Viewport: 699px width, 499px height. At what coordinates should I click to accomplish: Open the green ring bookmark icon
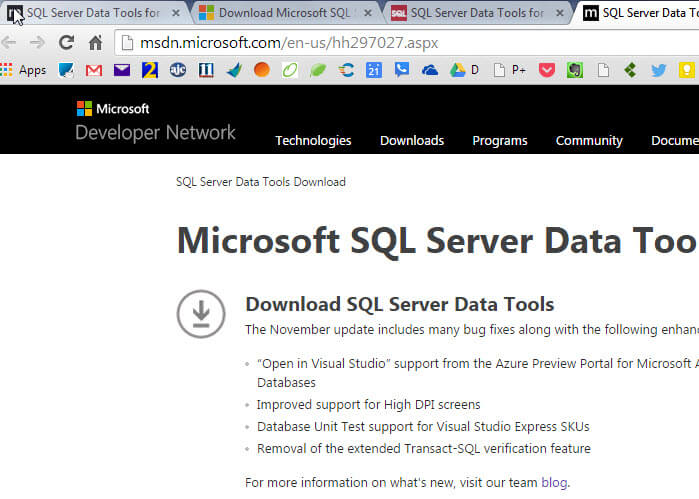tap(290, 70)
